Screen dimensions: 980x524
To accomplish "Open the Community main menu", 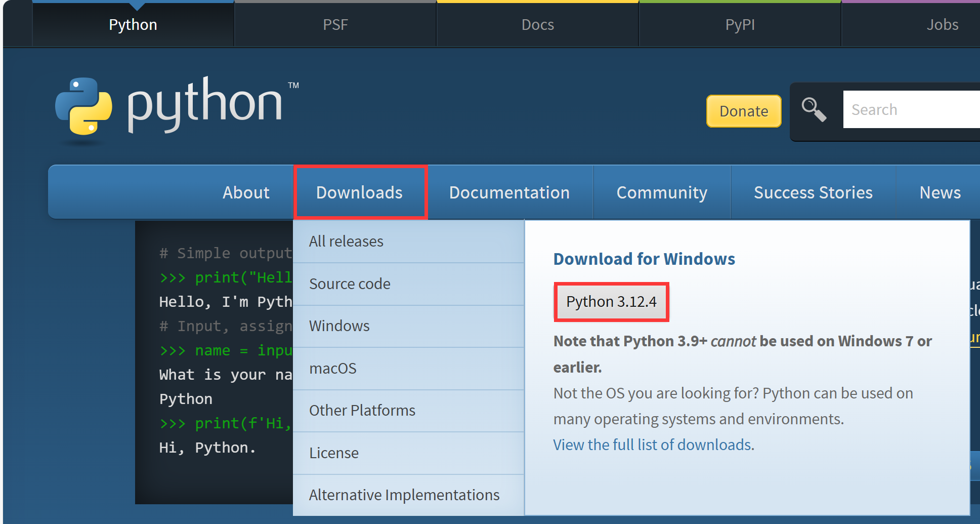I will 662,192.
